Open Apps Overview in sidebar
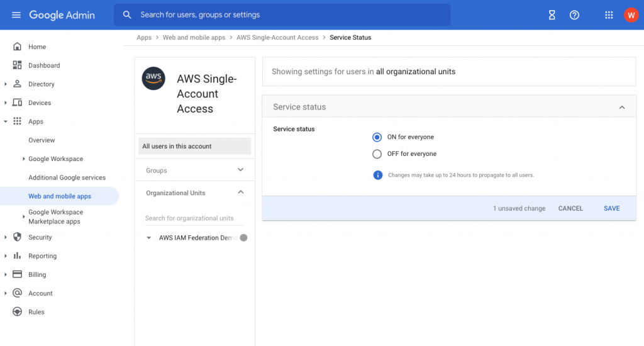The height and width of the screenshot is (346, 644). (x=42, y=140)
